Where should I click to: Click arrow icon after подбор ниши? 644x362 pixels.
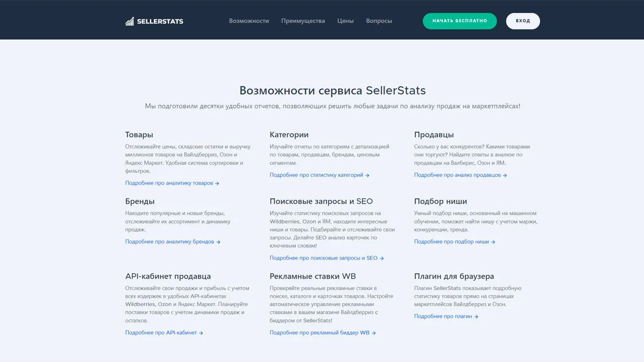pyautogui.click(x=493, y=242)
